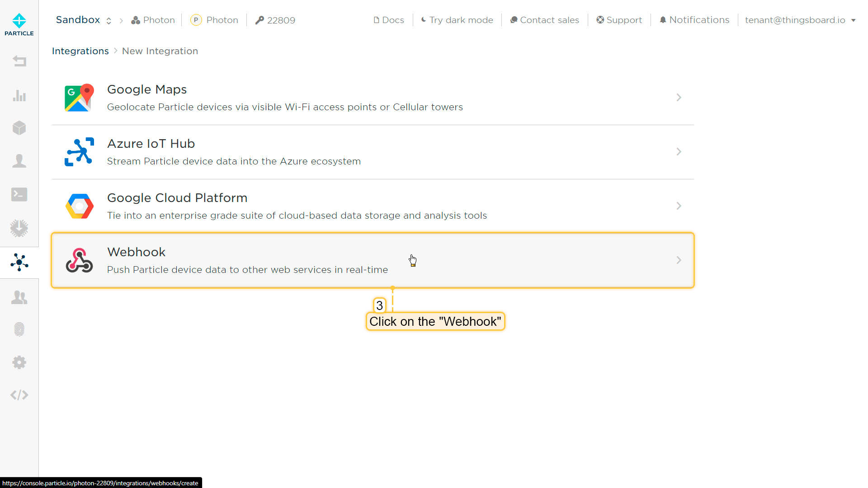Image resolution: width=868 pixels, height=488 pixels.
Task: Open Devices cube icon in sidebar
Action: click(19, 128)
